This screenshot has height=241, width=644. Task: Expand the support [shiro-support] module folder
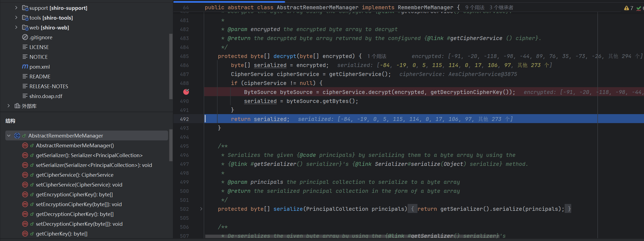(x=16, y=8)
